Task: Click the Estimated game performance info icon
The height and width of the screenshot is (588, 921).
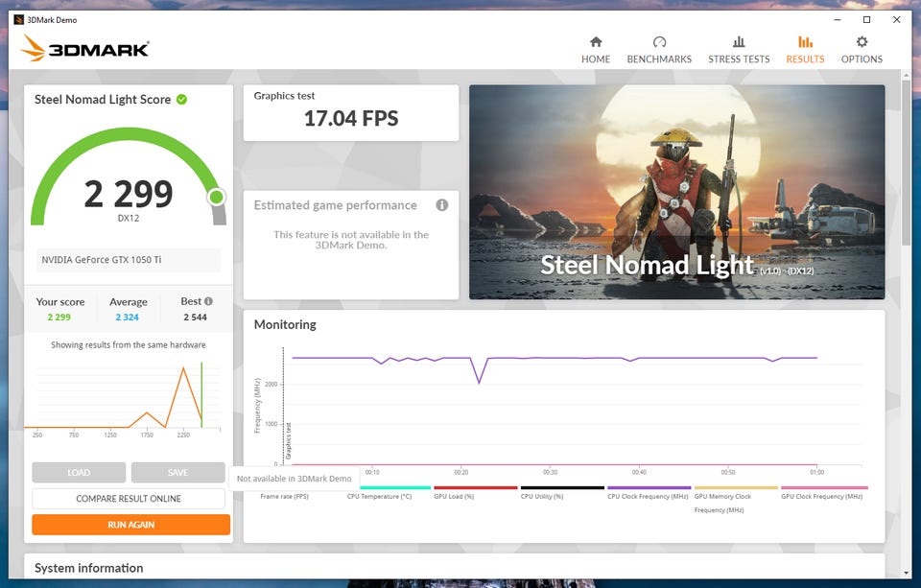Action: [441, 205]
